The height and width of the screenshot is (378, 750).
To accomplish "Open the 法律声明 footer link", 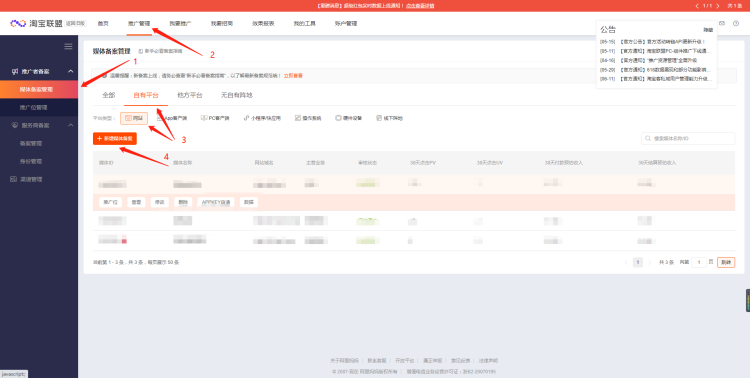I will point(488,360).
